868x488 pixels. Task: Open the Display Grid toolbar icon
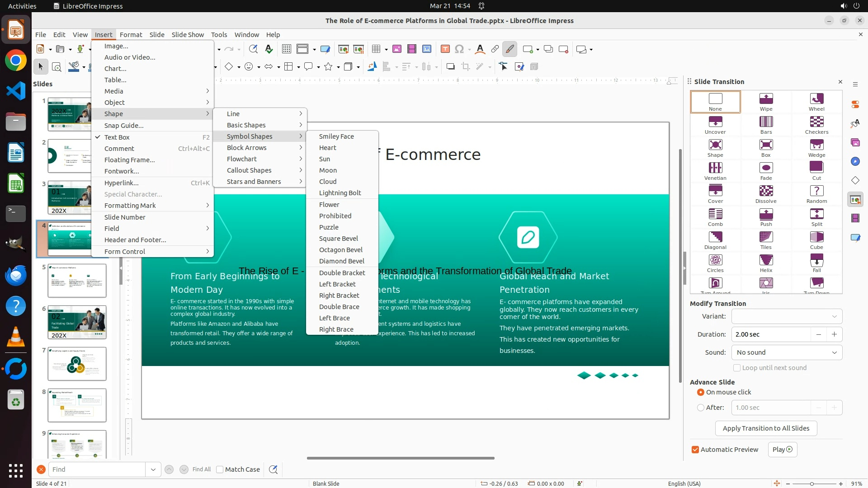click(287, 49)
